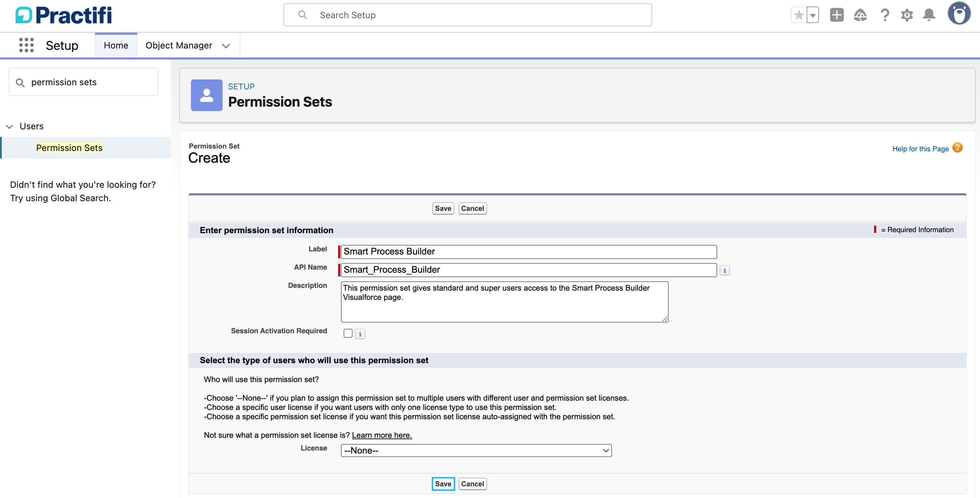
Task: Click the Global Actions plus icon
Action: [x=837, y=15]
